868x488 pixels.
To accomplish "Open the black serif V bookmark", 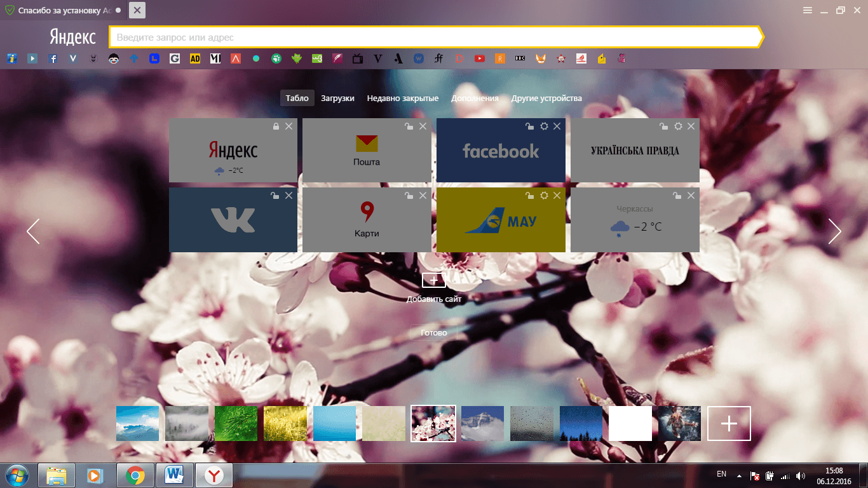I will [378, 58].
